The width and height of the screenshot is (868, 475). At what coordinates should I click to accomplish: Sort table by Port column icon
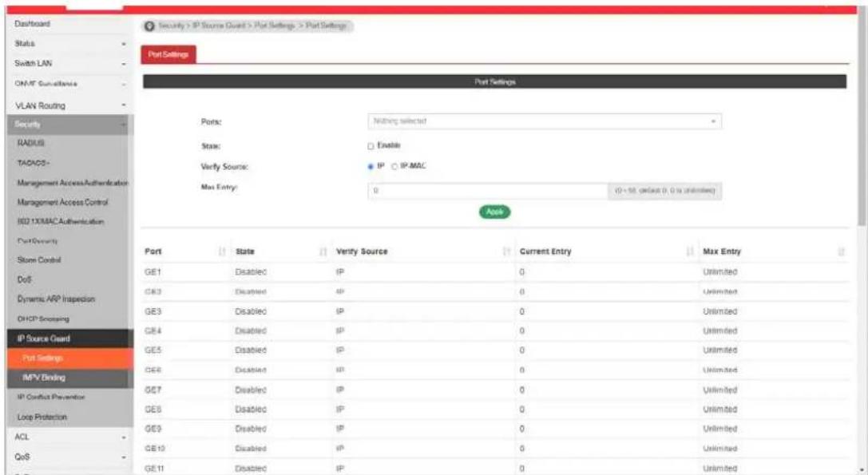tap(222, 251)
